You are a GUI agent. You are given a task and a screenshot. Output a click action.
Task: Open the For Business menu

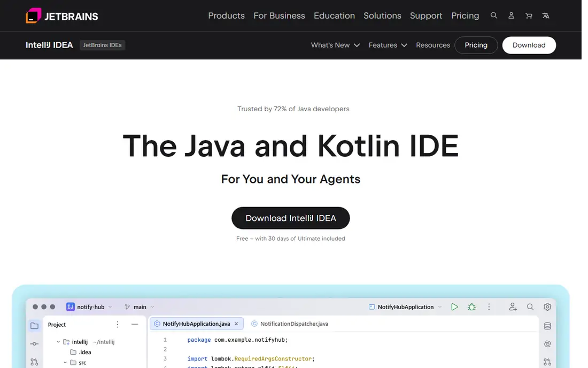279,16
